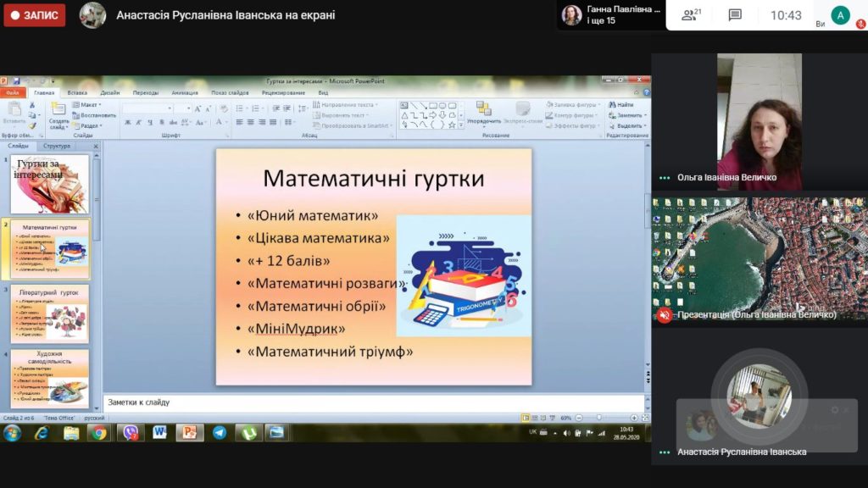Toggle justify text alignment
Image resolution: width=868 pixels, height=488 pixels.
tap(273, 122)
